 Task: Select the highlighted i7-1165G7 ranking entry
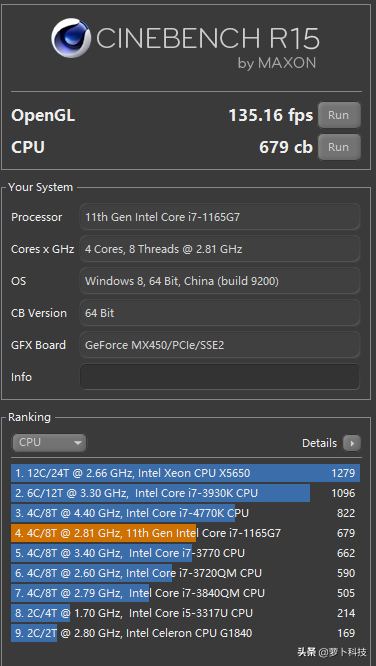pos(186,533)
